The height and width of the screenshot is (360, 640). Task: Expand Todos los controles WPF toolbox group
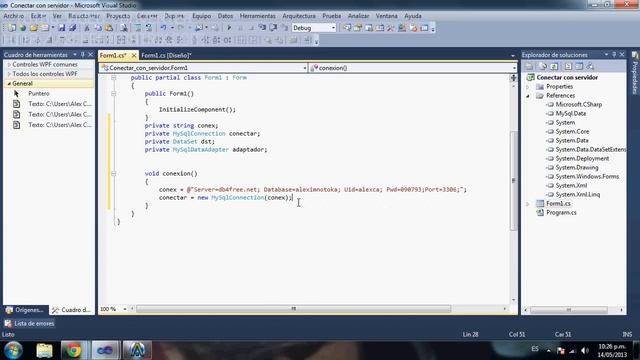pos(9,74)
